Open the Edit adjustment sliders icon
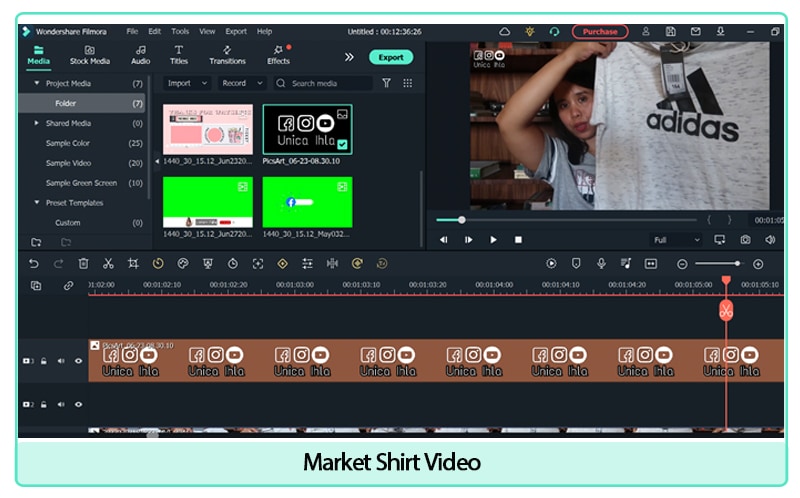The image size is (800, 498). pyautogui.click(x=307, y=264)
